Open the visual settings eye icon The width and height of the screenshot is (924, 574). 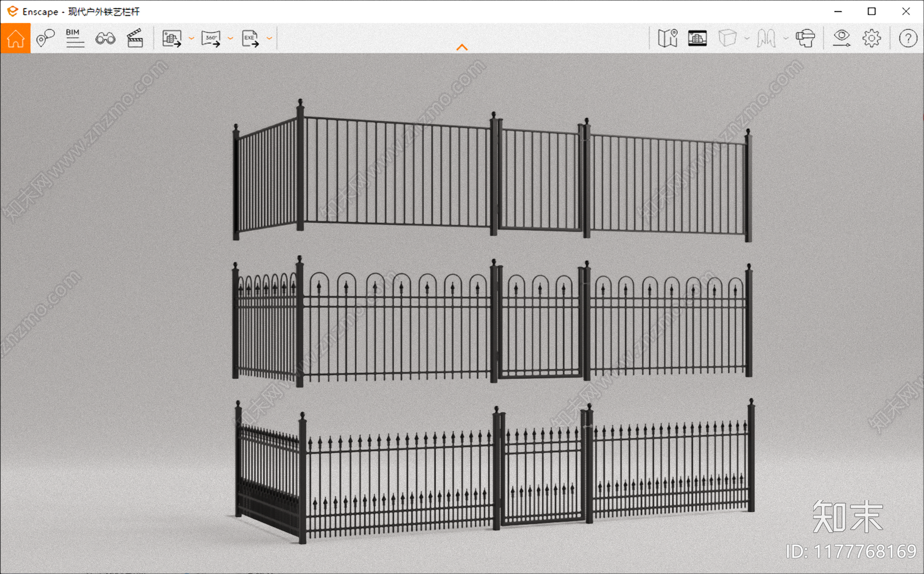(x=841, y=39)
